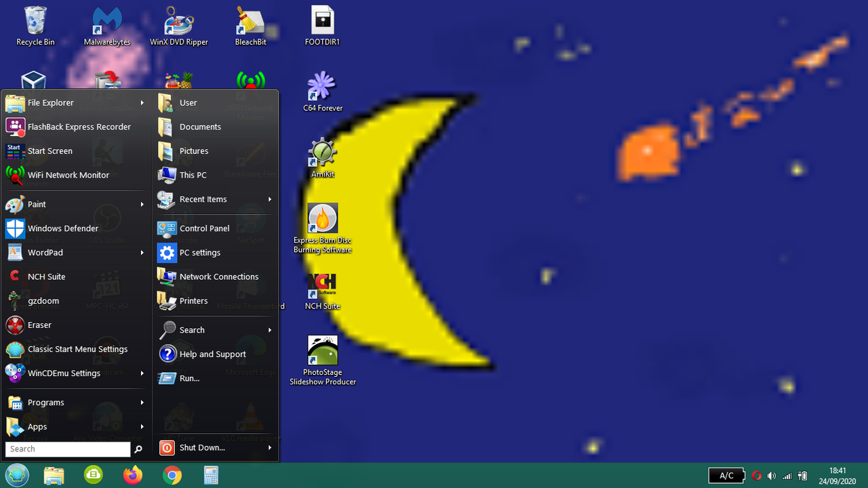The image size is (868, 488).
Task: Expand the Apps submenu arrow
Action: click(142, 427)
